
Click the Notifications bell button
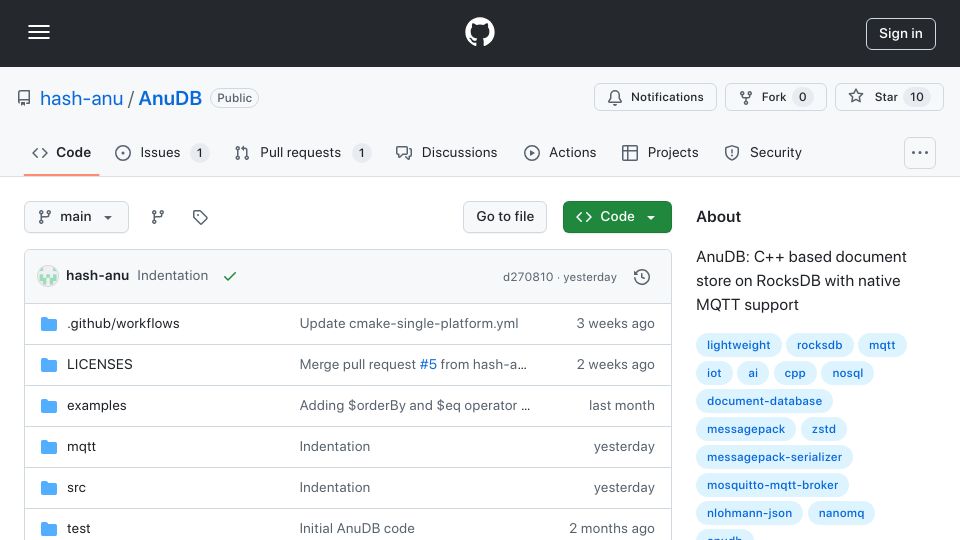(x=655, y=97)
